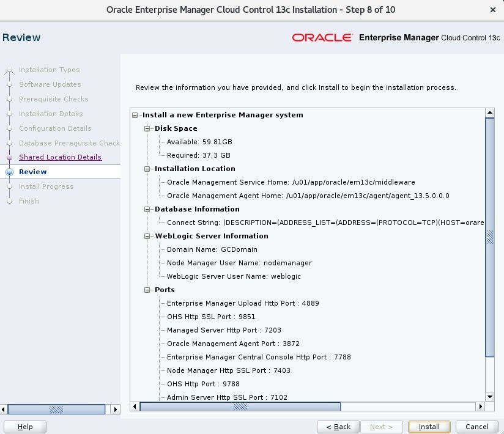Select WebLogic Server User Name row
504x434 pixels.
[x=234, y=276]
